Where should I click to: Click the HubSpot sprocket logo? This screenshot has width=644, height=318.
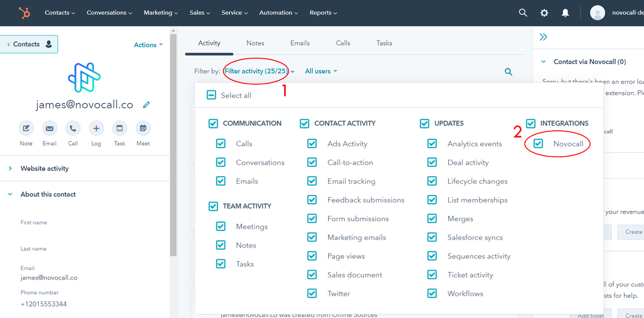[x=25, y=13]
